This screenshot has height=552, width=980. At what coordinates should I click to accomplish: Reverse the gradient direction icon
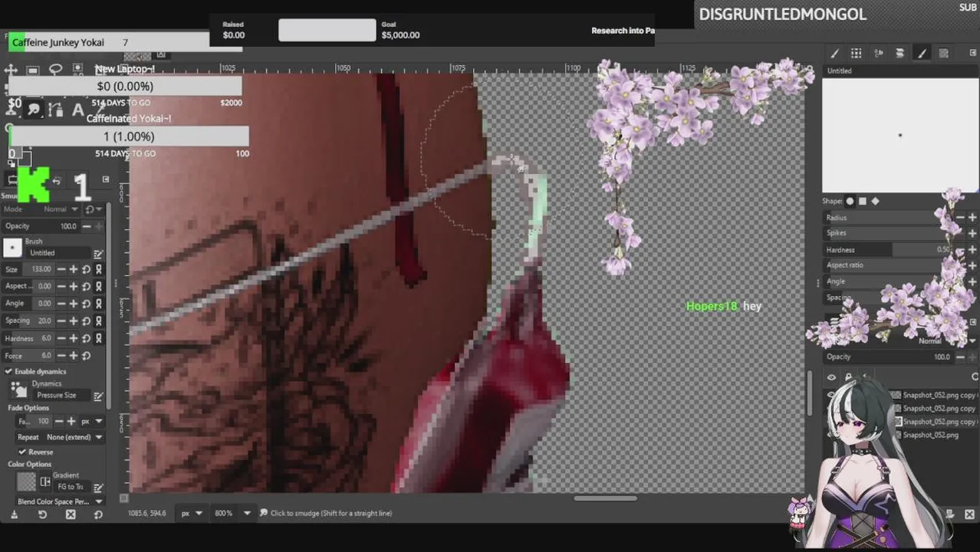click(x=45, y=482)
